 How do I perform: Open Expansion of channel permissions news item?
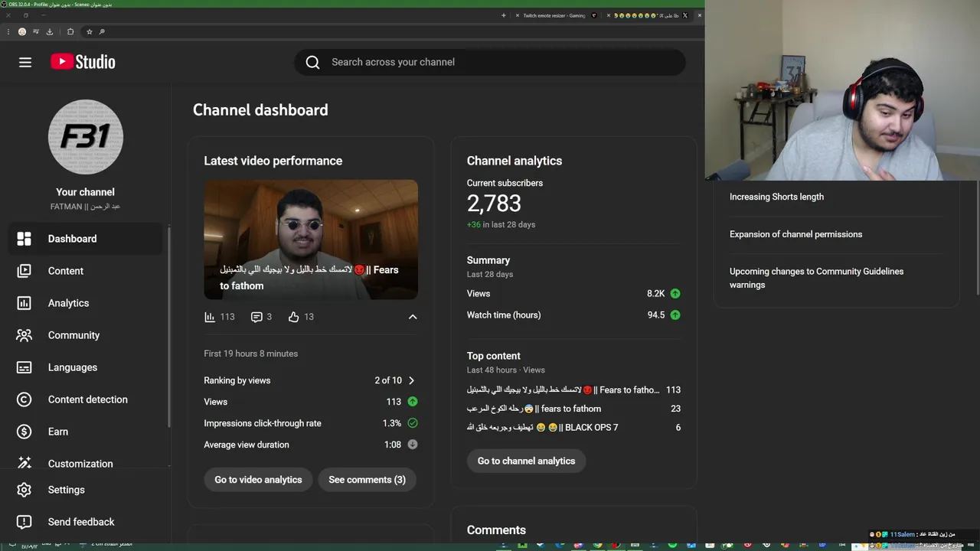[x=795, y=234]
